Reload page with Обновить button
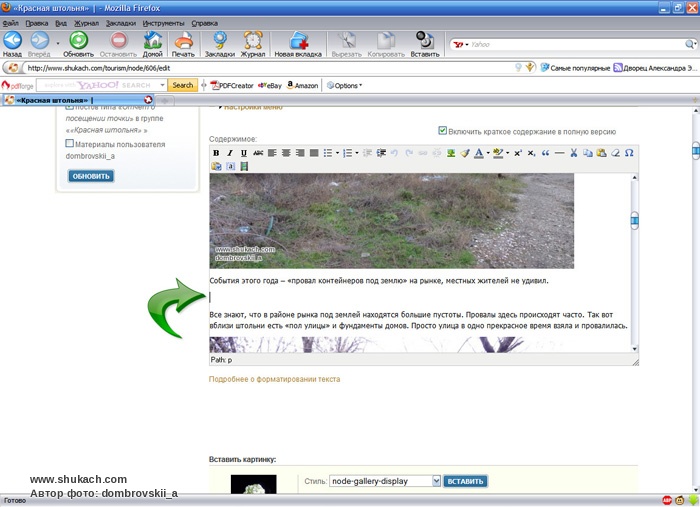The height and width of the screenshot is (507, 700). [x=78, y=44]
